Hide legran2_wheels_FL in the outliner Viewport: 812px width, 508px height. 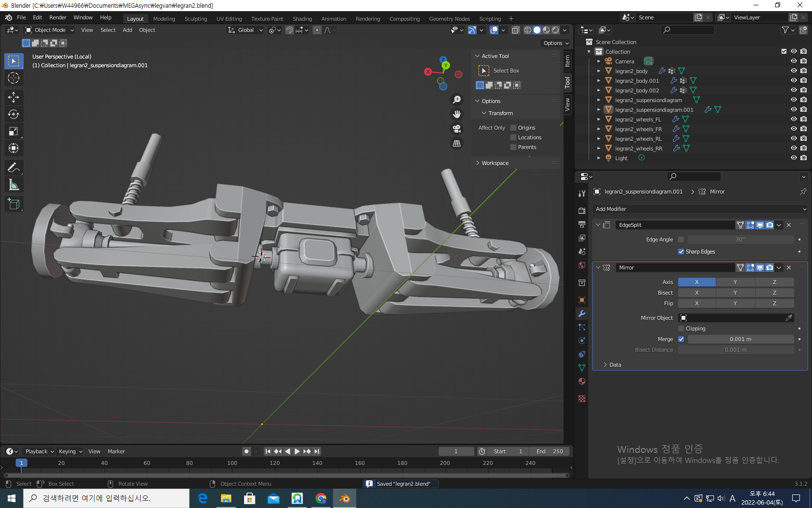(x=794, y=120)
